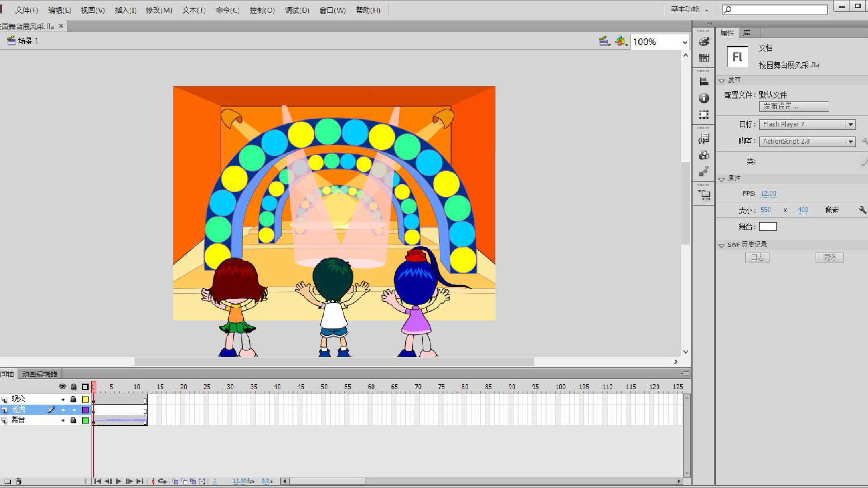
Task: Open the 窗口(W) menu
Action: pyautogui.click(x=333, y=10)
